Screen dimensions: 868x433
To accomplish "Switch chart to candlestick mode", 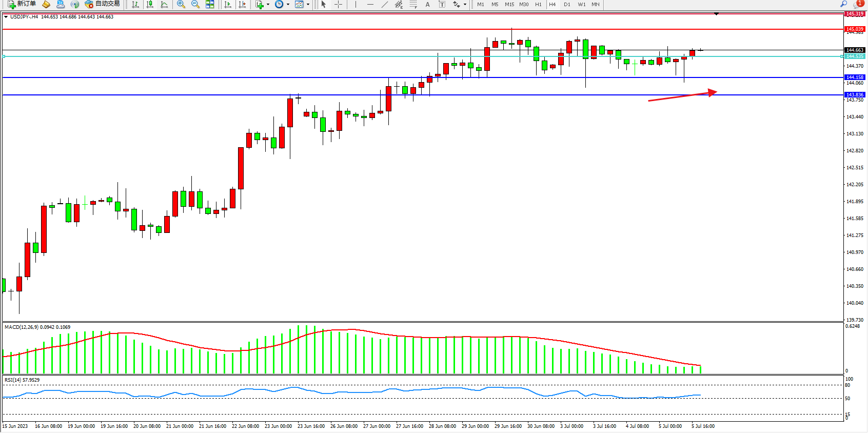I will click(x=150, y=5).
